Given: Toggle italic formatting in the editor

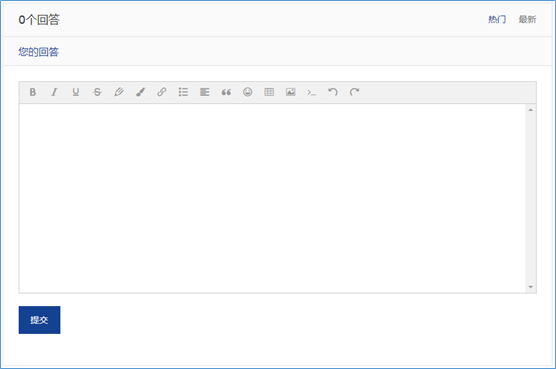Looking at the screenshot, I should (54, 92).
